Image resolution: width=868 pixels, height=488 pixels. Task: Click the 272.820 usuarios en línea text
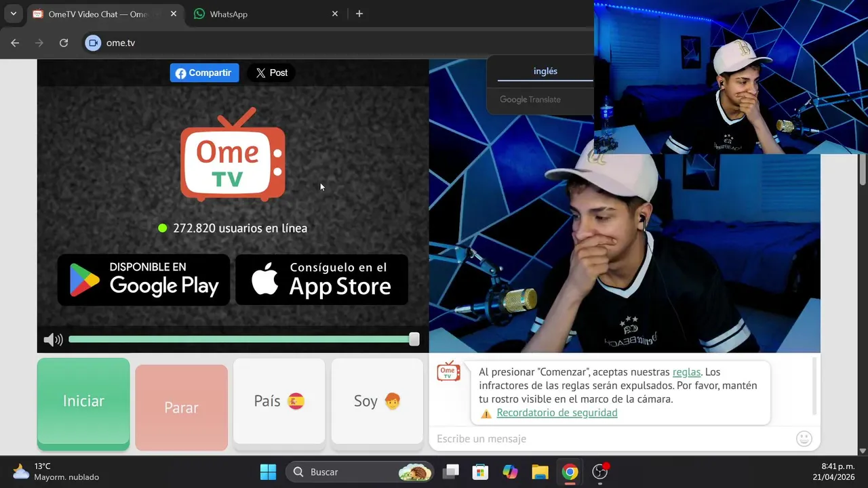(240, 228)
